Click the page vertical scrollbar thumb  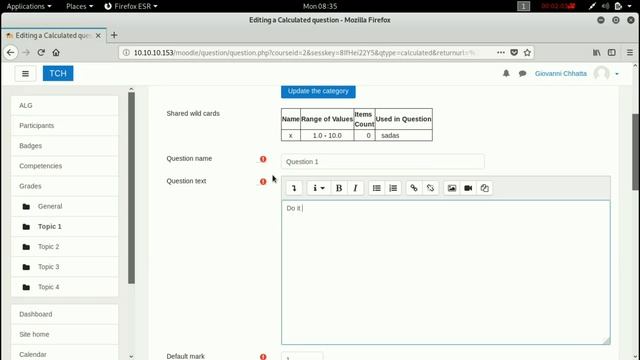coord(636,152)
